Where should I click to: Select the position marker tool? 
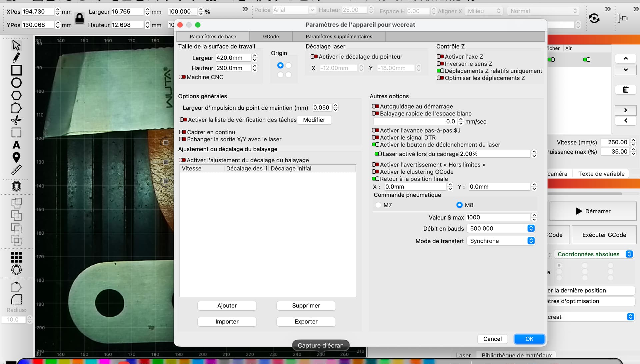16,157
